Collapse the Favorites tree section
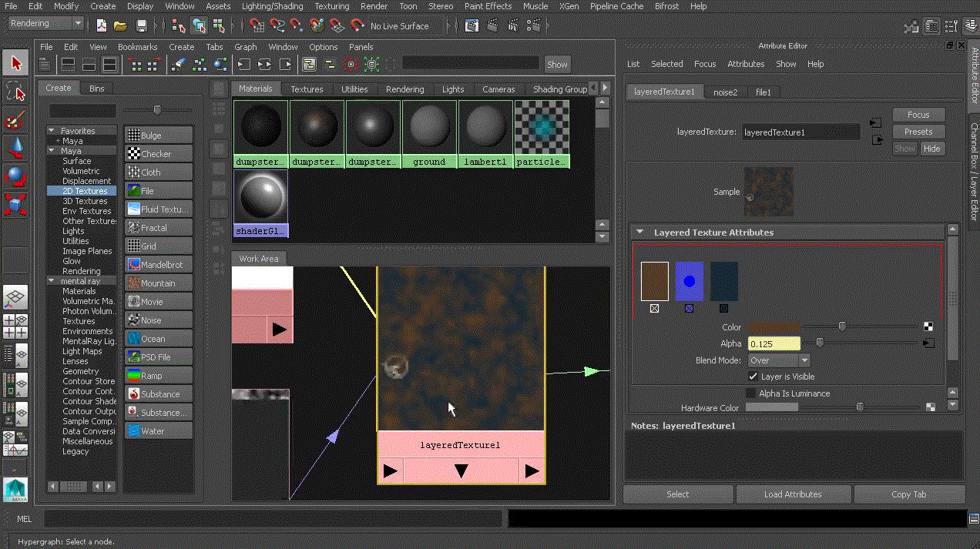Screen dimensions: 980x549 tap(52, 131)
